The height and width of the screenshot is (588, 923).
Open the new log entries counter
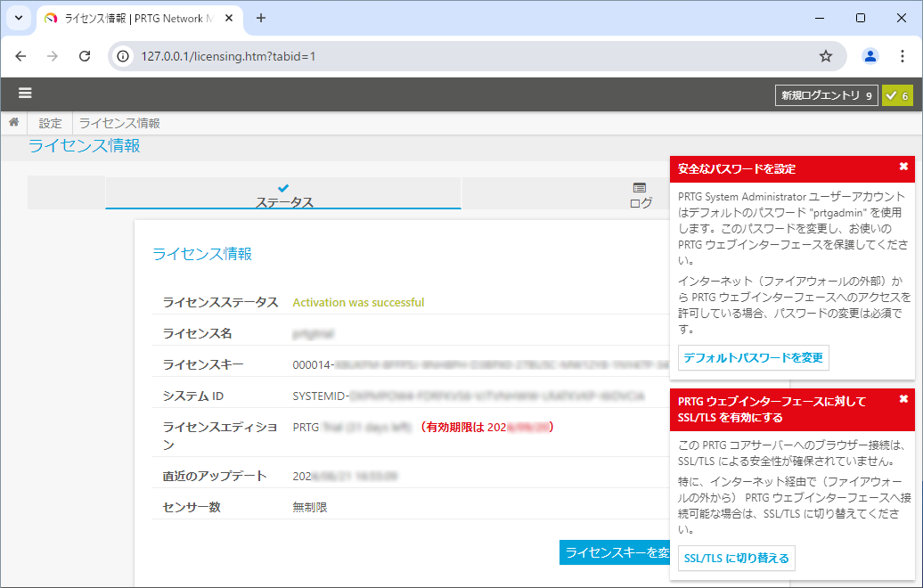point(827,95)
